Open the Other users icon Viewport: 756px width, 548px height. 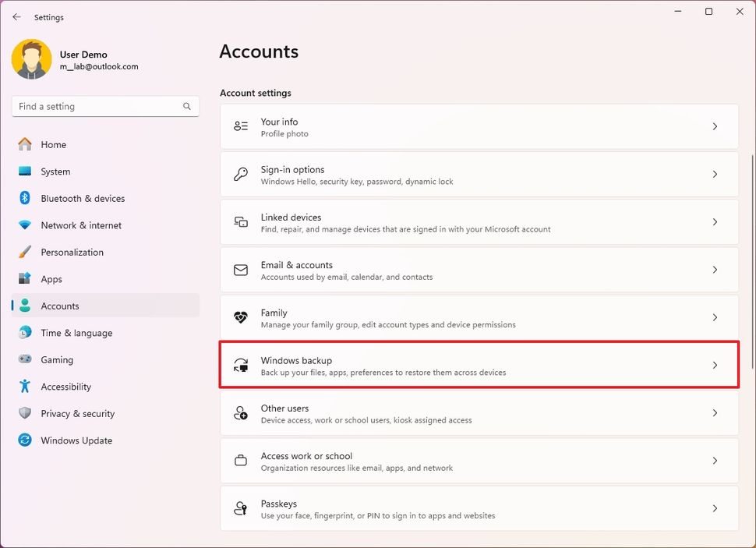click(x=241, y=412)
